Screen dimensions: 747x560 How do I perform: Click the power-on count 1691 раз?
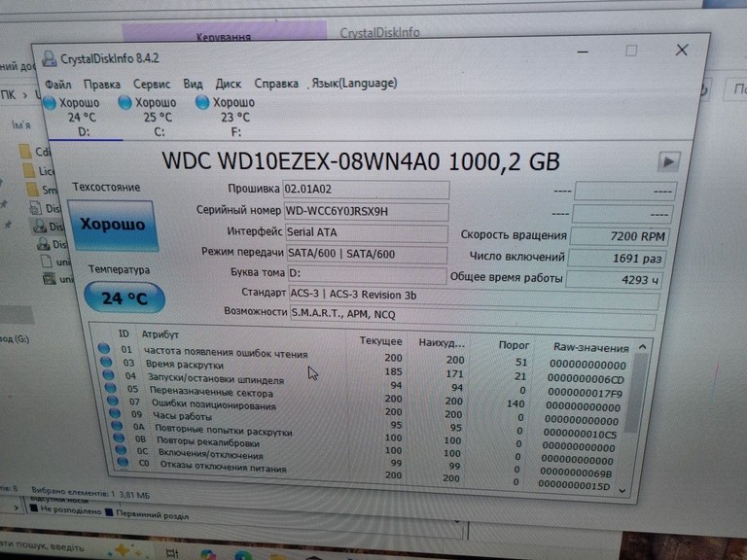[x=617, y=258]
